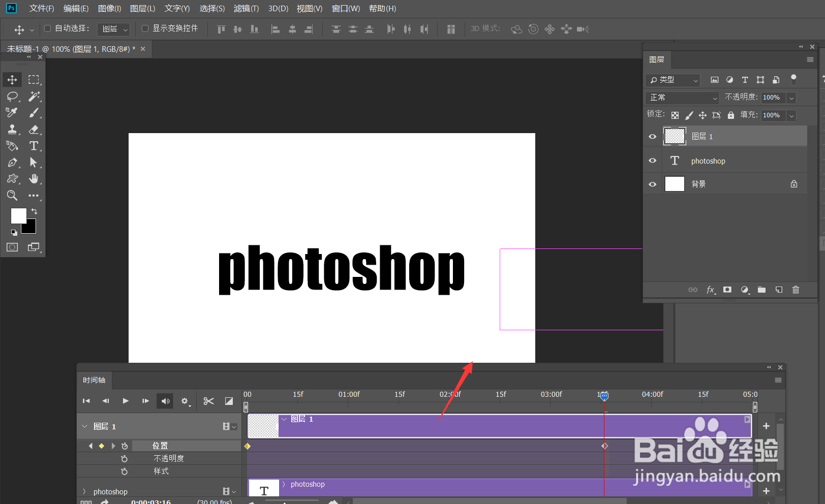Expand the photoshop timeline track
Image resolution: width=825 pixels, height=504 pixels.
[84, 491]
